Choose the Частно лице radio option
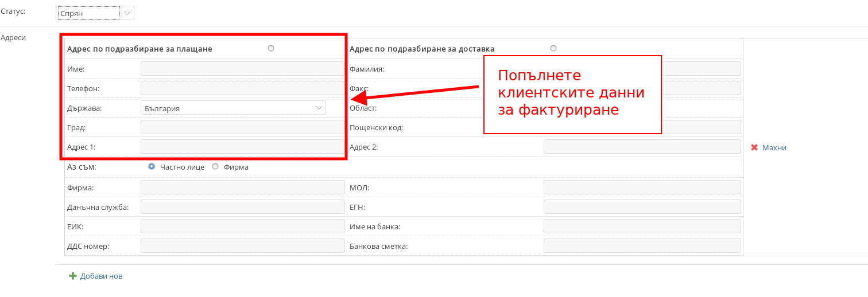Viewport: 868px width, 297px height. (152, 166)
